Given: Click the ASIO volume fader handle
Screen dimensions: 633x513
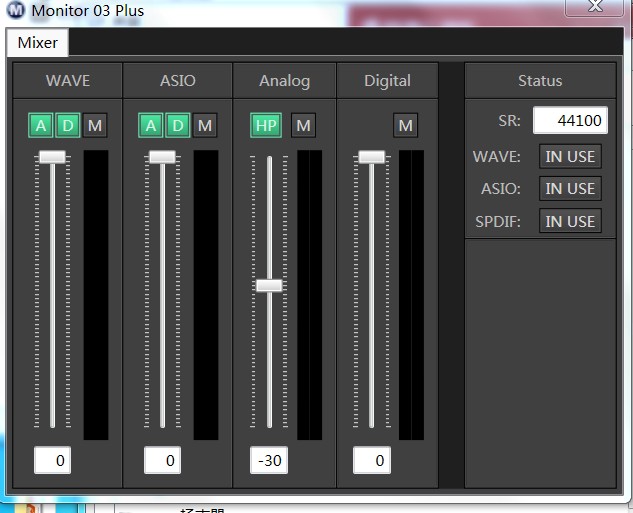Looking at the screenshot, I should [162, 157].
